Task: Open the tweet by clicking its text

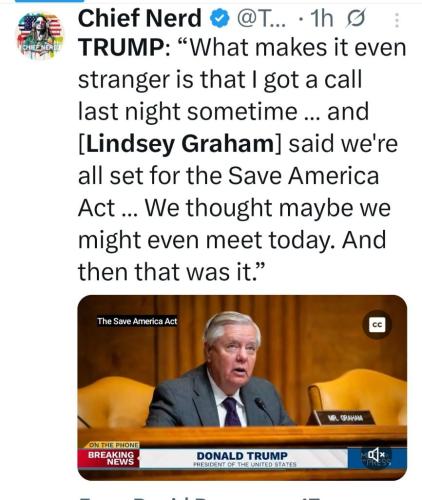Action: pos(242,160)
